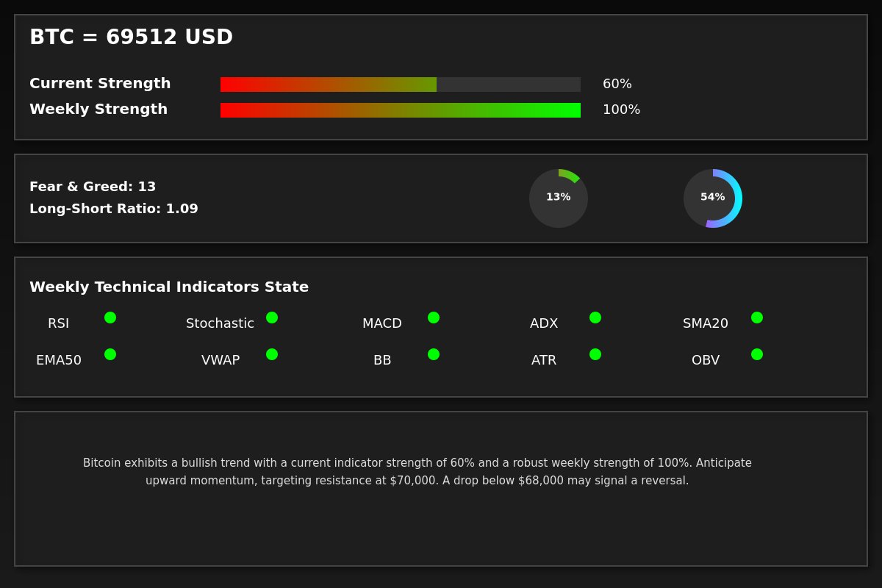Click the Weekly Technical Indicators State heading
The image size is (882, 588).
169,287
